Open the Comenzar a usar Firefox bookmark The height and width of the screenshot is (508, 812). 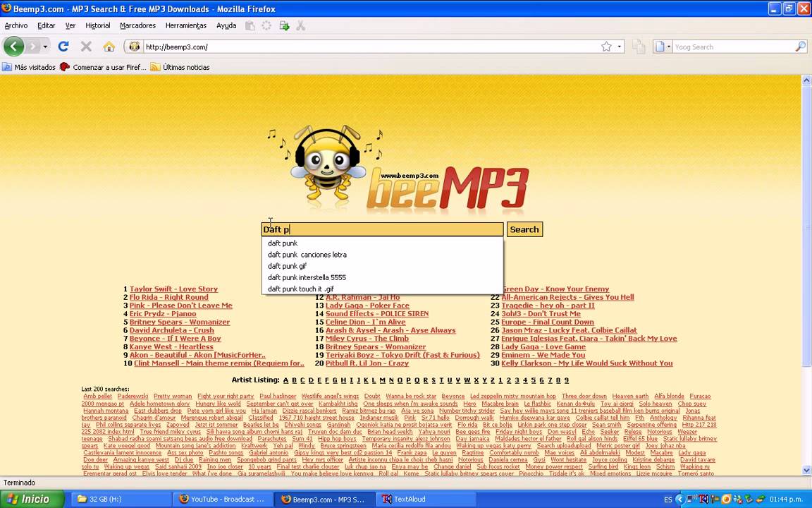click(103, 68)
